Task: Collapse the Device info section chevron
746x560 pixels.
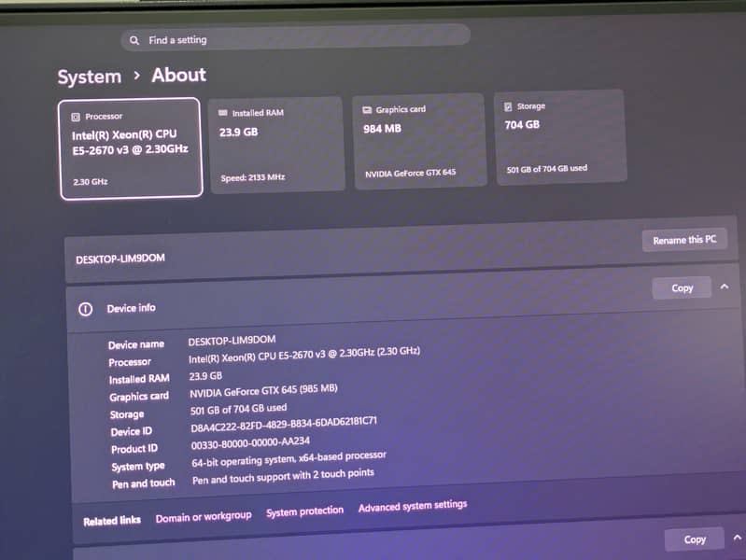Action: point(725,287)
